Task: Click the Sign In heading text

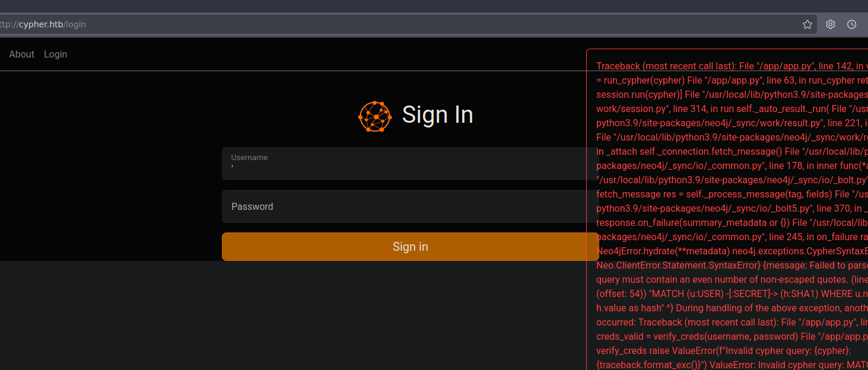Action: (437, 114)
